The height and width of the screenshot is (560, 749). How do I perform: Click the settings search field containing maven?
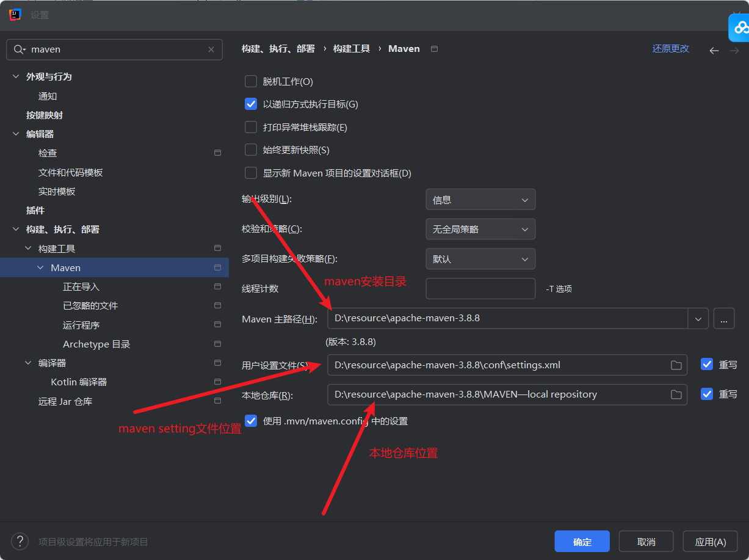coord(114,49)
